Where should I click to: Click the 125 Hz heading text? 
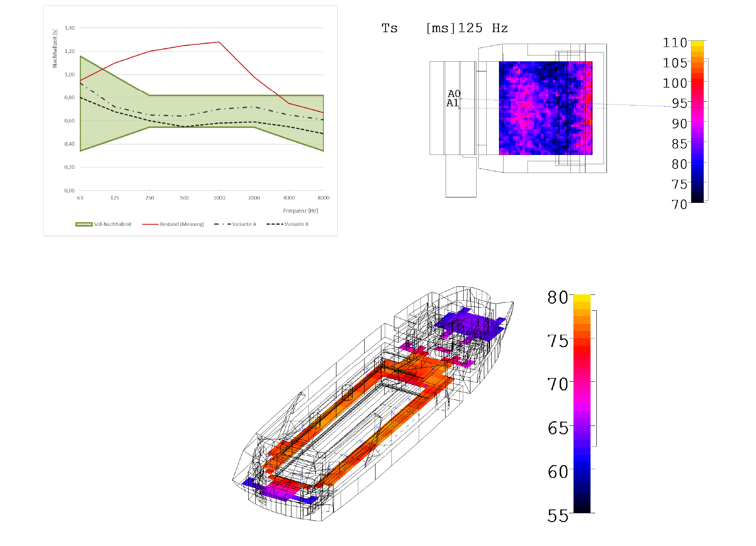tap(483, 29)
